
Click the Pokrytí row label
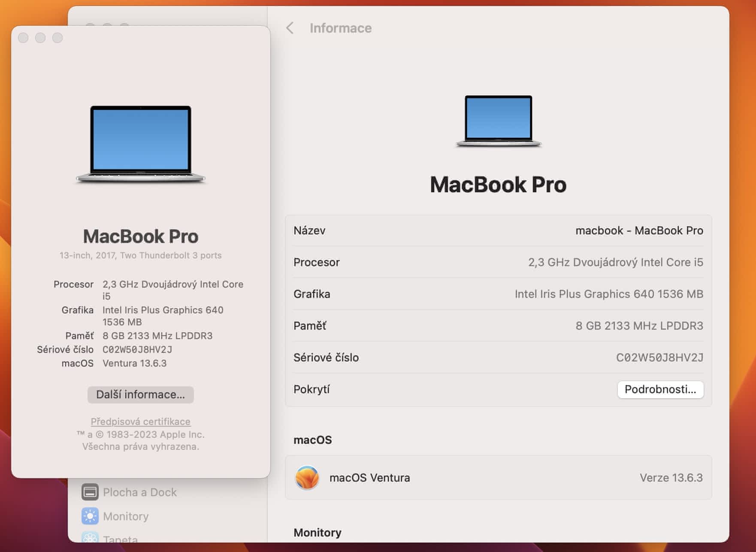pyautogui.click(x=311, y=389)
